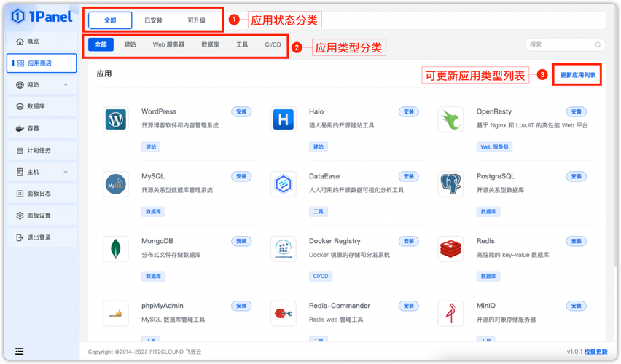Click Web 服务器 tag under OpenResty
The height and width of the screenshot is (364, 621).
[x=494, y=147]
